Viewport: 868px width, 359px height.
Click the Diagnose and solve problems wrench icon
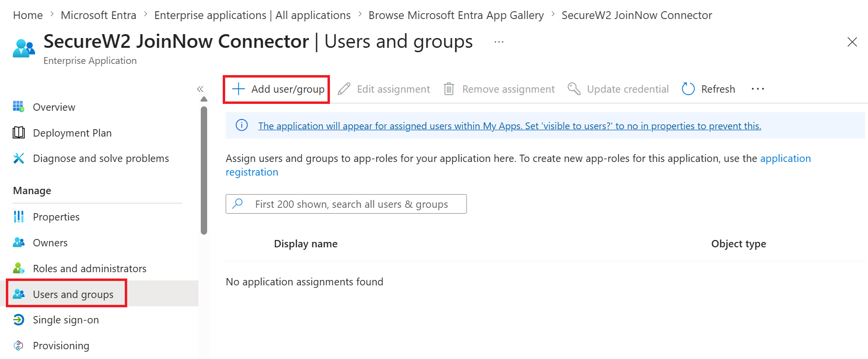click(19, 158)
